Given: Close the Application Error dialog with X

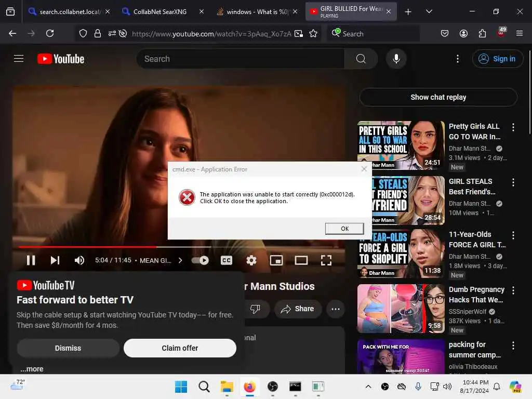Looking at the screenshot, I should point(364,169).
